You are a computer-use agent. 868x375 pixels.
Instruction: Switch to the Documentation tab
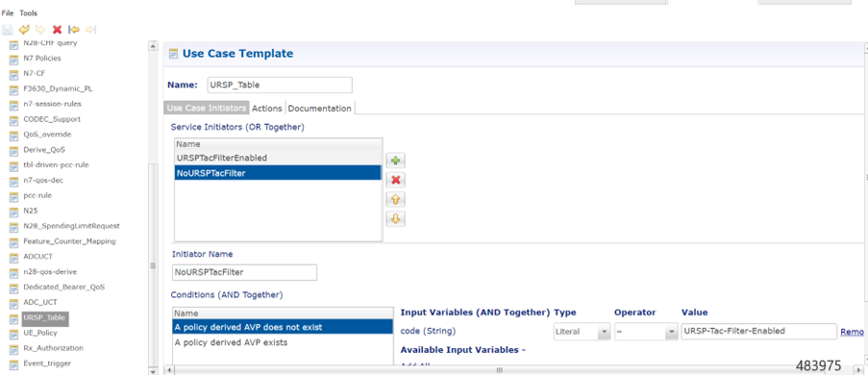click(320, 109)
